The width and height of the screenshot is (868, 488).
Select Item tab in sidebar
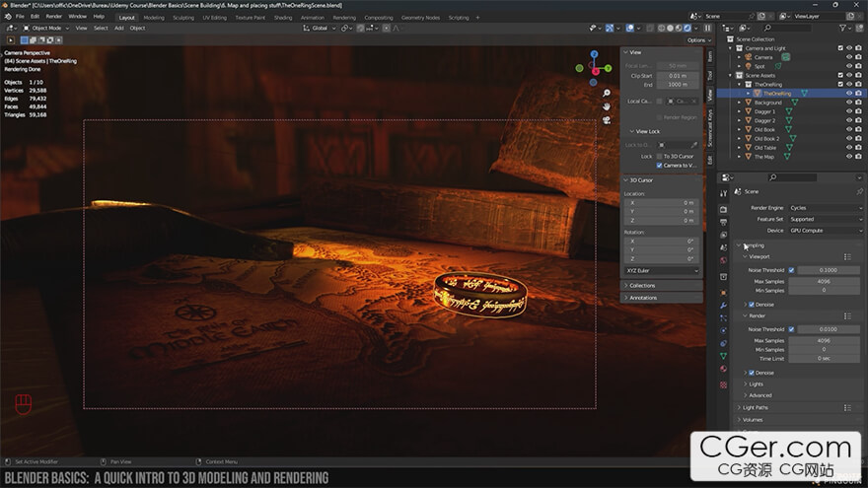coord(710,56)
